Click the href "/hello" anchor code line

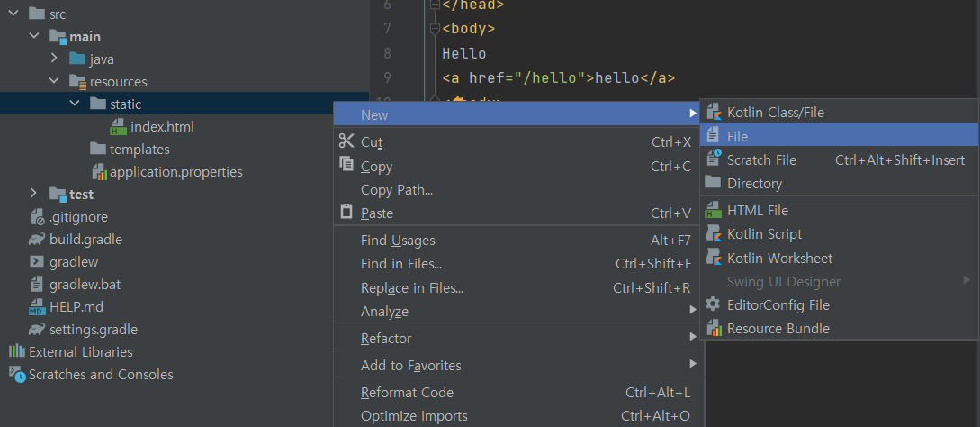tap(558, 78)
